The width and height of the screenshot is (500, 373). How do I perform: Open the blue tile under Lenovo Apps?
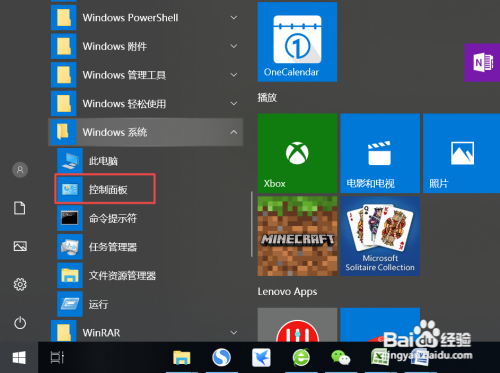coord(380,325)
